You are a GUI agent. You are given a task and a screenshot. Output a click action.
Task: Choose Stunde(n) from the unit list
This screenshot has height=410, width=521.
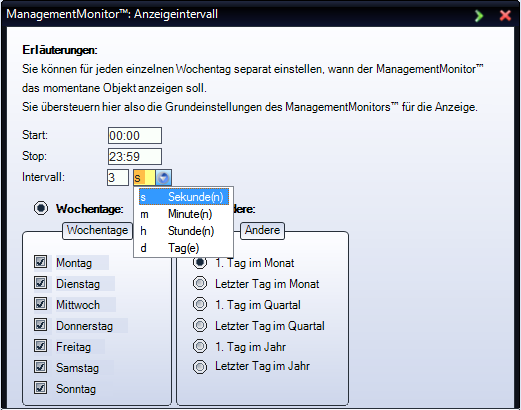click(184, 231)
